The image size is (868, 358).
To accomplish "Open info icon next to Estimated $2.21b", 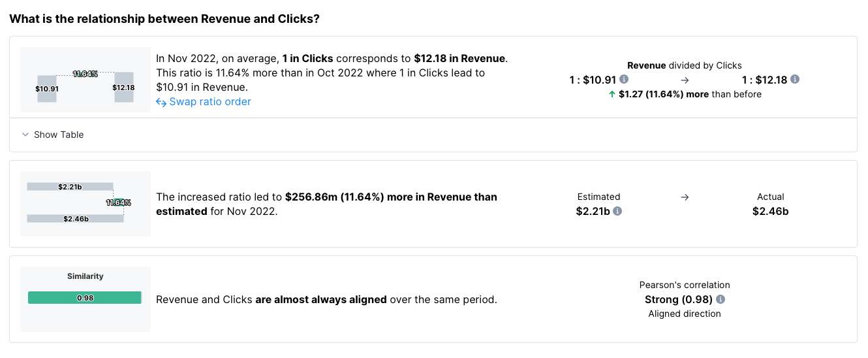I will pos(617,211).
